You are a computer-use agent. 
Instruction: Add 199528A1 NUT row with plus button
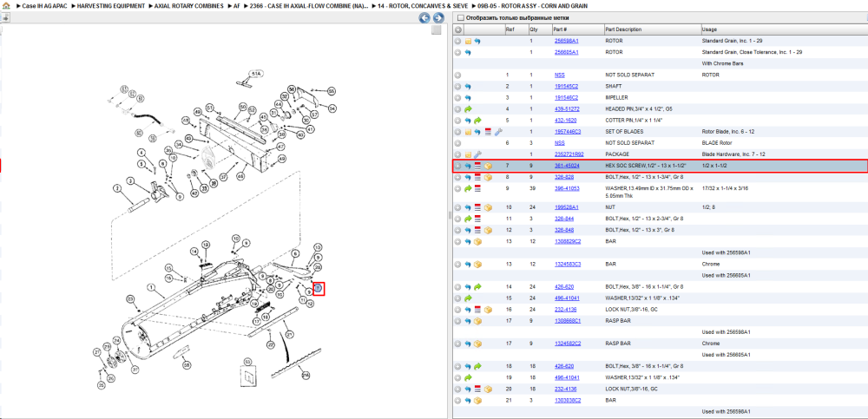click(x=457, y=207)
